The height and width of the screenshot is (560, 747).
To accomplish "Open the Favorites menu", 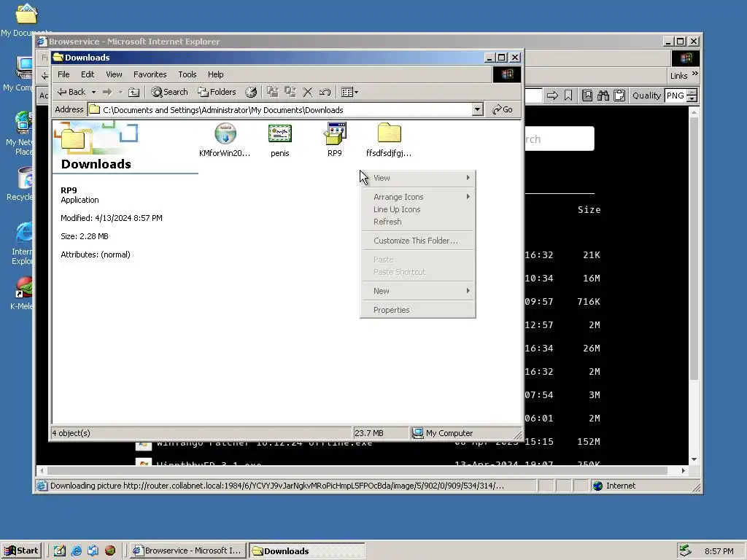I will click(150, 74).
